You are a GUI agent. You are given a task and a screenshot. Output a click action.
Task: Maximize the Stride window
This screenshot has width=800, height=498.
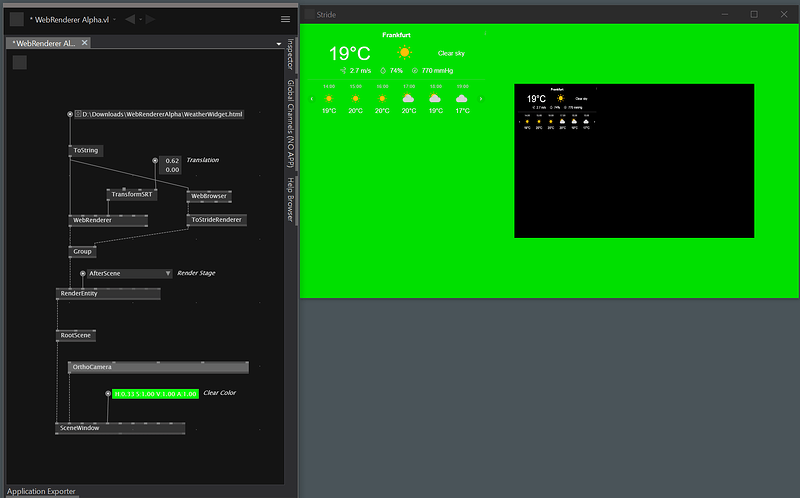(754, 14)
